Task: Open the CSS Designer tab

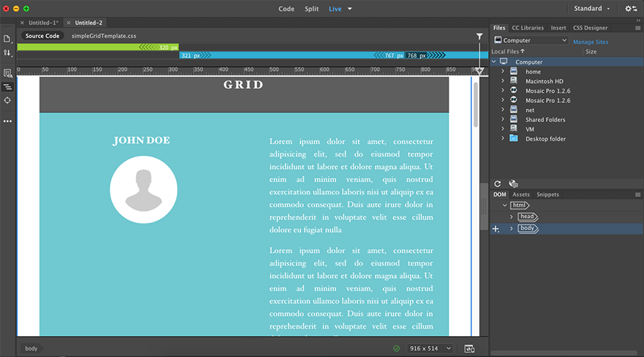Action: click(x=590, y=28)
